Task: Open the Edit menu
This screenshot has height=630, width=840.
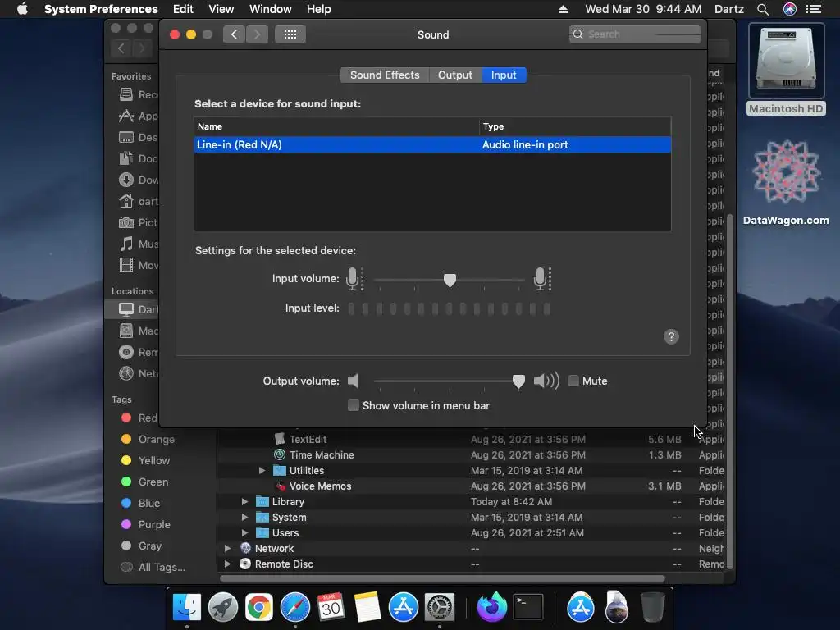Action: click(x=183, y=9)
